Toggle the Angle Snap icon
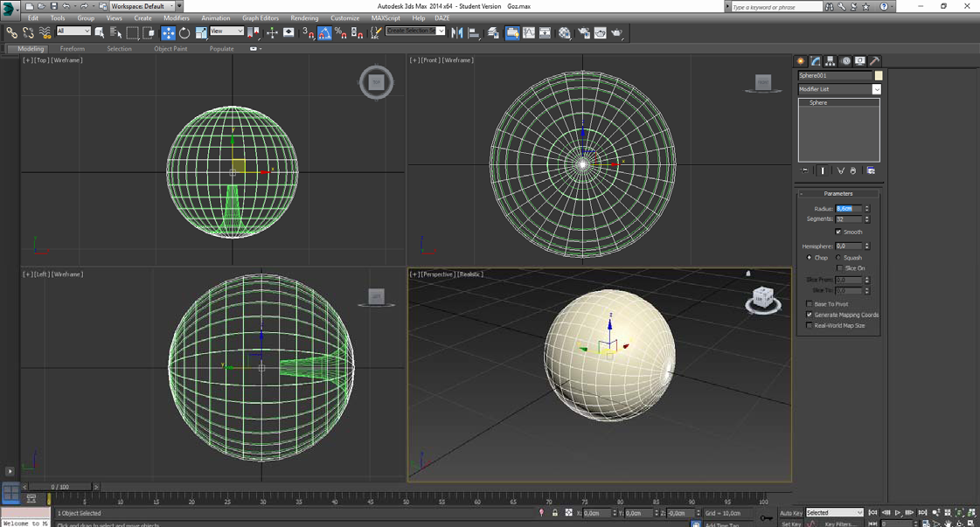This screenshot has width=980, height=527. click(x=324, y=33)
